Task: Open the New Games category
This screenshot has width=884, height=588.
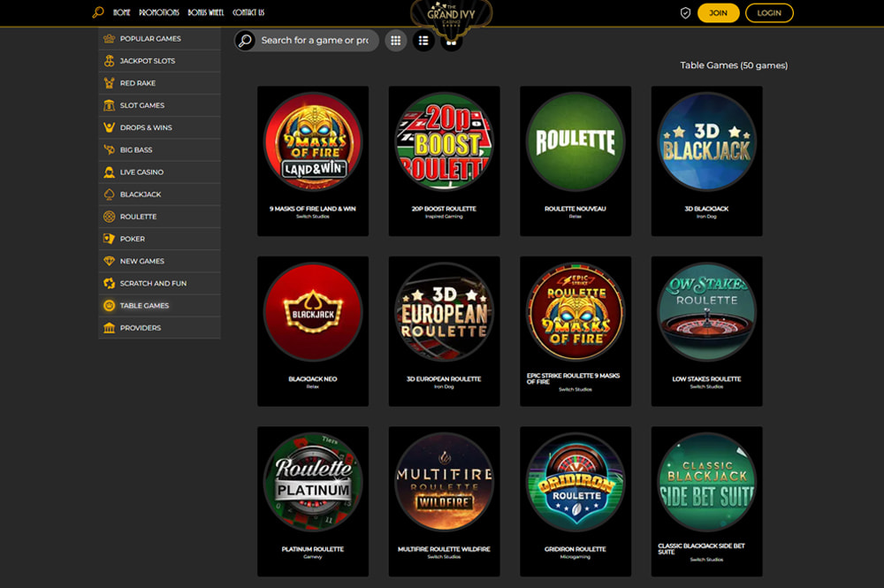Action: [159, 262]
